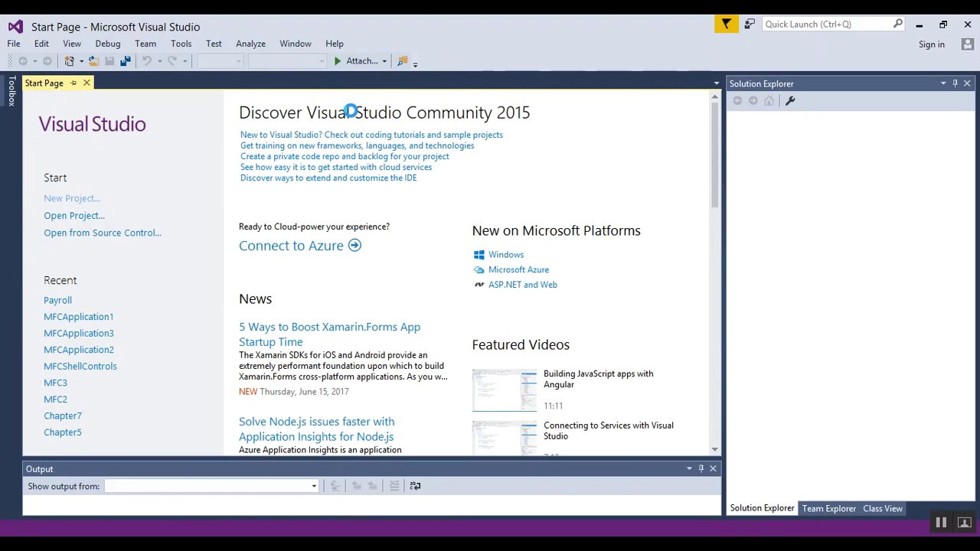The height and width of the screenshot is (551, 980).
Task: Open the Windows platform link
Action: pyautogui.click(x=506, y=255)
